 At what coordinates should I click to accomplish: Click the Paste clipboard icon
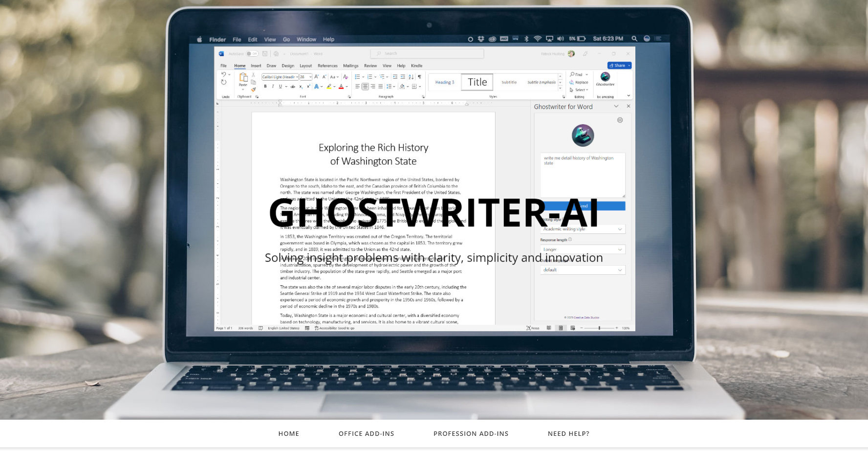tap(243, 77)
